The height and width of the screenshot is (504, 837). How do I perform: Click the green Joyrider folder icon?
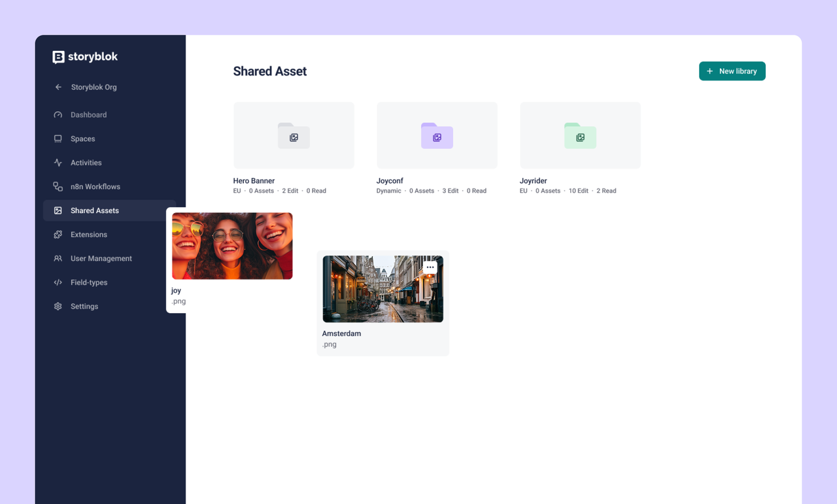click(580, 135)
